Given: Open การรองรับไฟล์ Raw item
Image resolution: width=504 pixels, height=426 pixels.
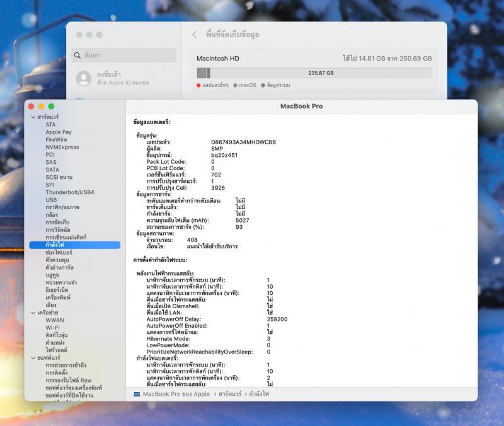Looking at the screenshot, I should (x=69, y=381).
